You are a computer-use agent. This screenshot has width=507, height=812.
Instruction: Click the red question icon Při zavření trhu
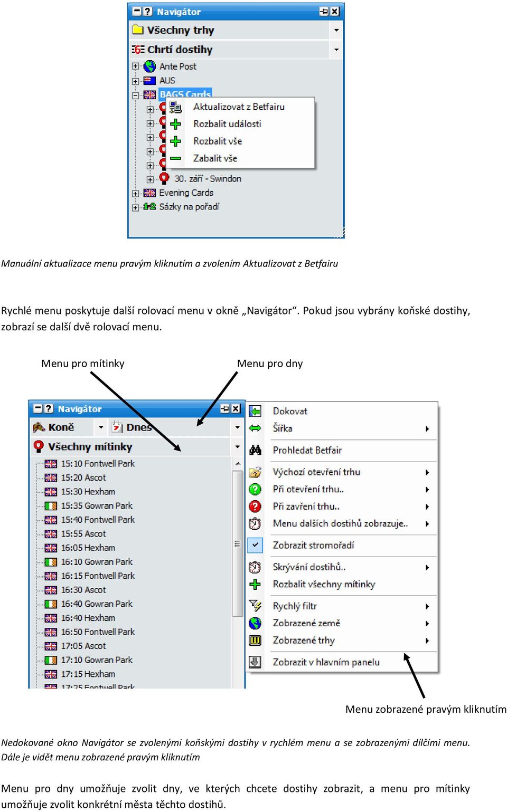255,507
